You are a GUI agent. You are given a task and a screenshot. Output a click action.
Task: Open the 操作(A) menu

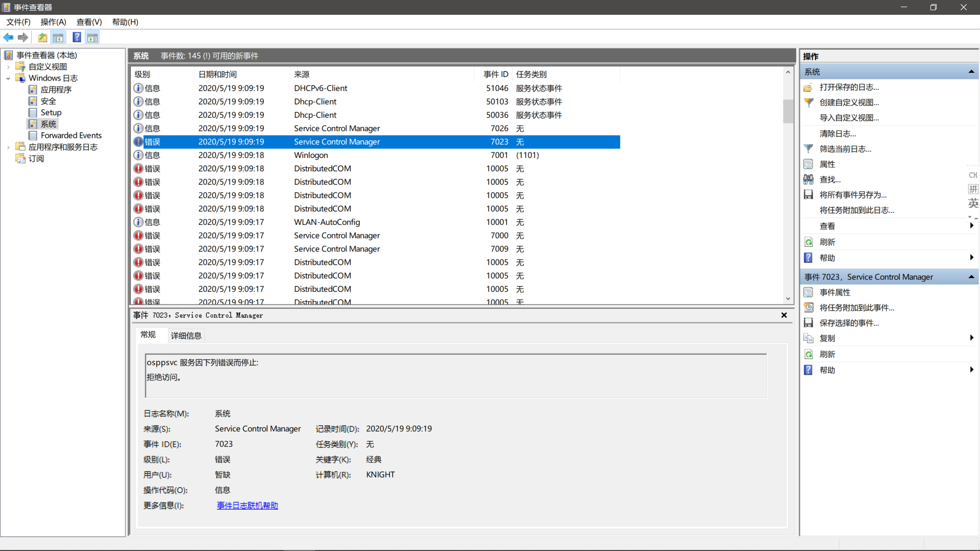click(x=53, y=22)
